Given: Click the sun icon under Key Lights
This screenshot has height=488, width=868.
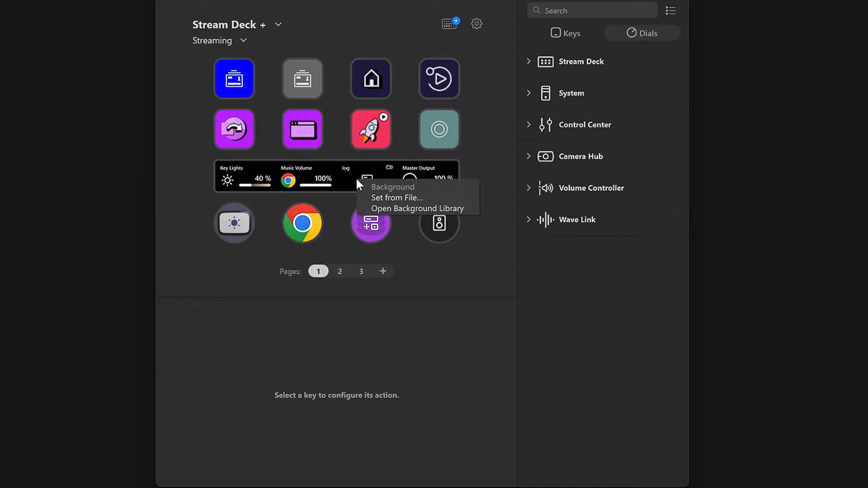Looking at the screenshot, I should coord(228,180).
